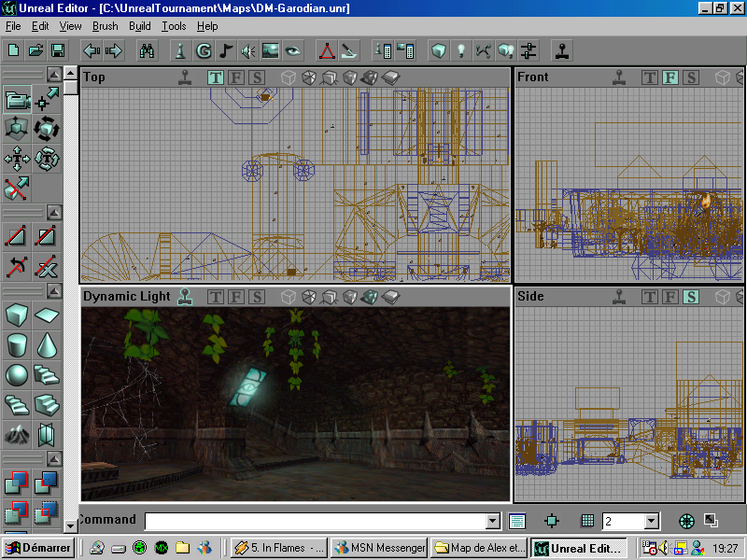Screen dimensions: 747x560
Task: Open the Build menu
Action: (140, 26)
